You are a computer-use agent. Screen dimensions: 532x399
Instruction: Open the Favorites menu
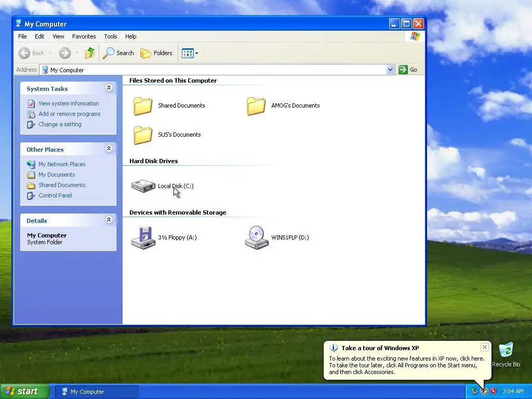pyautogui.click(x=84, y=36)
